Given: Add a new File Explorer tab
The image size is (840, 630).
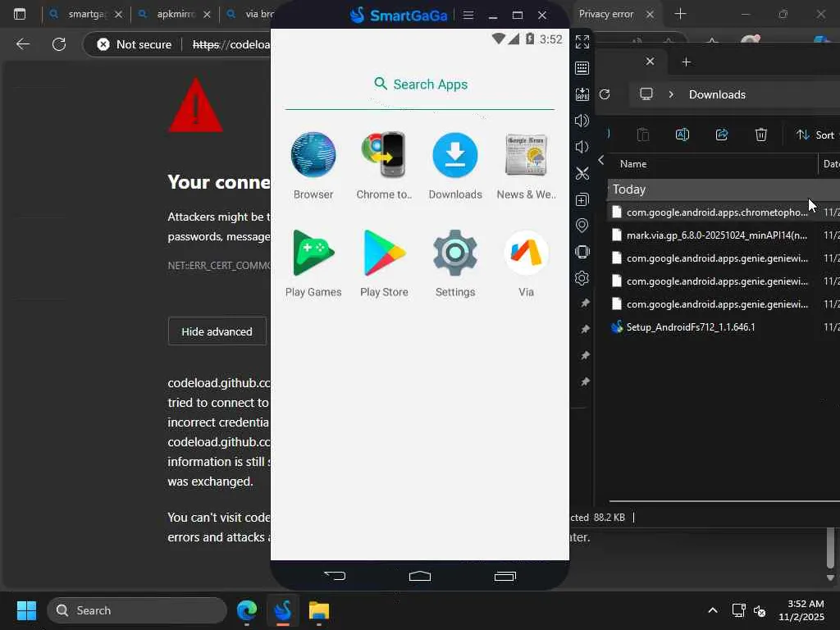Looking at the screenshot, I should pyautogui.click(x=687, y=62).
